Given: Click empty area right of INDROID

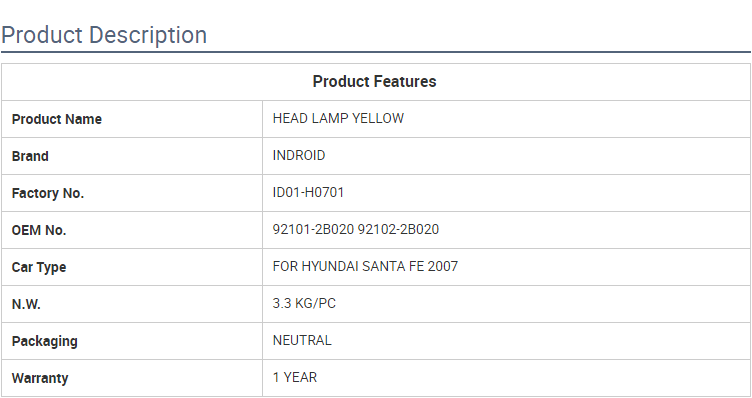Looking at the screenshot, I should pos(537,156).
